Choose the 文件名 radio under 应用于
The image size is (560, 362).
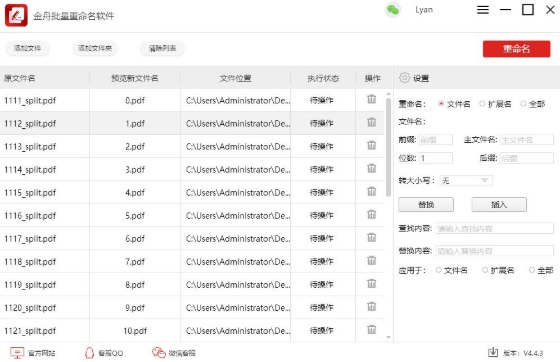pyautogui.click(x=439, y=270)
